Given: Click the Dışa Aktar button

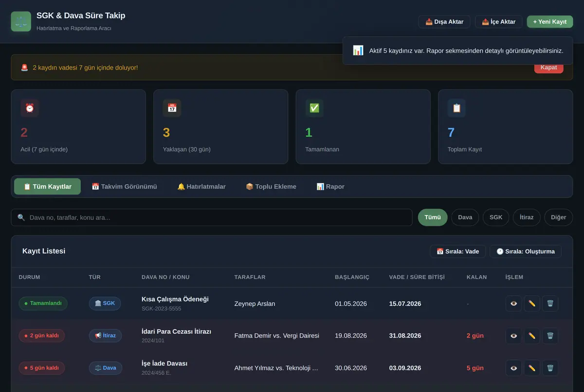Looking at the screenshot, I should pyautogui.click(x=444, y=22).
